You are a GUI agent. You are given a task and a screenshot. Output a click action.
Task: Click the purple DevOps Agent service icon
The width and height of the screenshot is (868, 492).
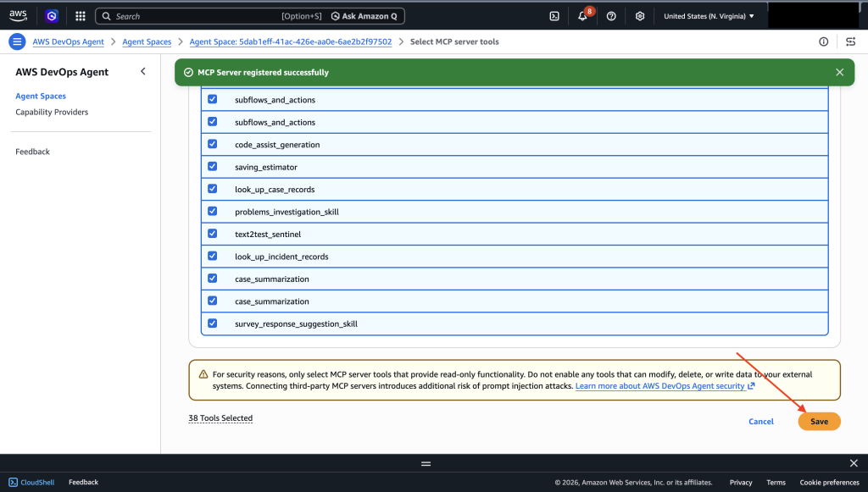[x=52, y=16]
